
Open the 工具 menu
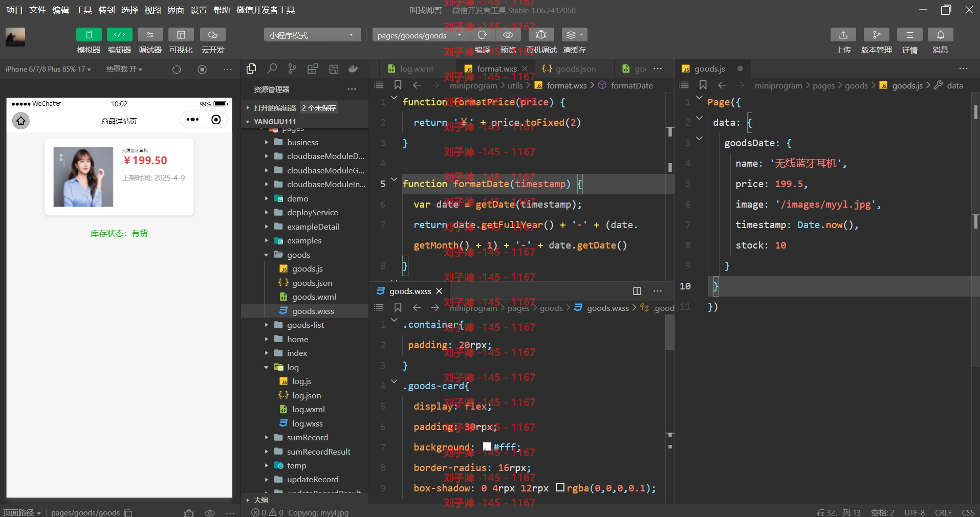coord(83,10)
